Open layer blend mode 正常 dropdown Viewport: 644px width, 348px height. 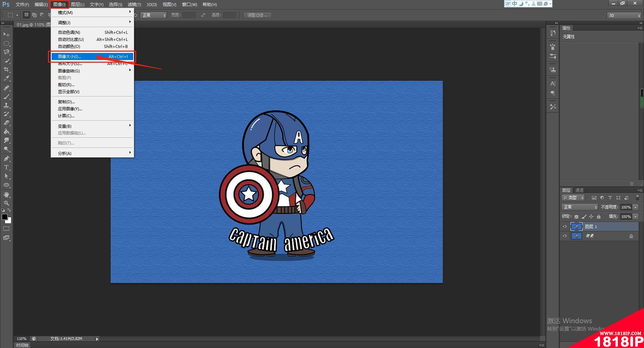tap(580, 207)
